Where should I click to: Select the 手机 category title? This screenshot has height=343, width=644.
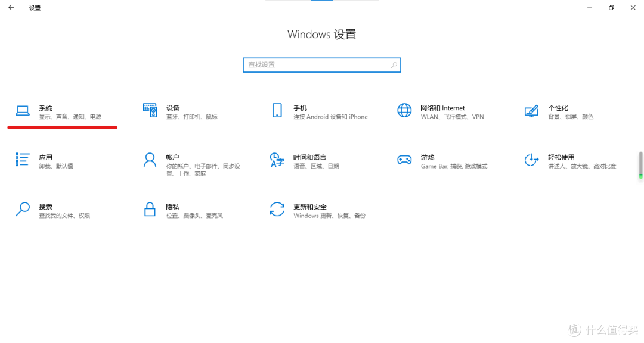[x=300, y=108]
